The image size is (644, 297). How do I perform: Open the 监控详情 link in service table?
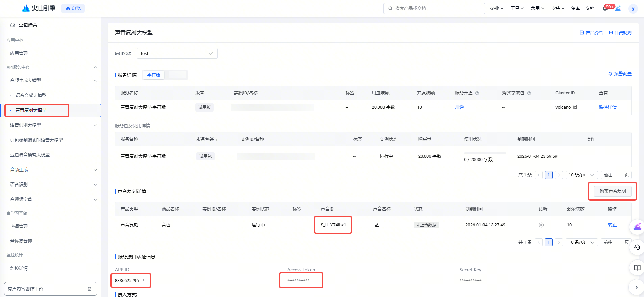(x=608, y=107)
